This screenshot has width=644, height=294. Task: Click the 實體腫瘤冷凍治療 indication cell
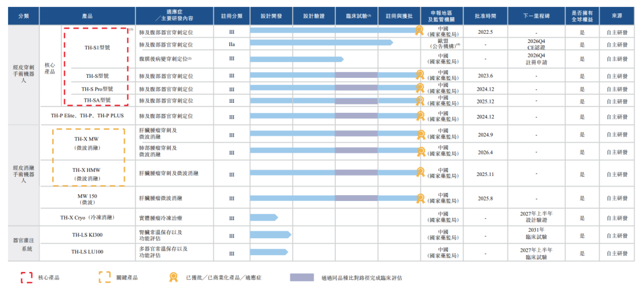tap(175, 218)
